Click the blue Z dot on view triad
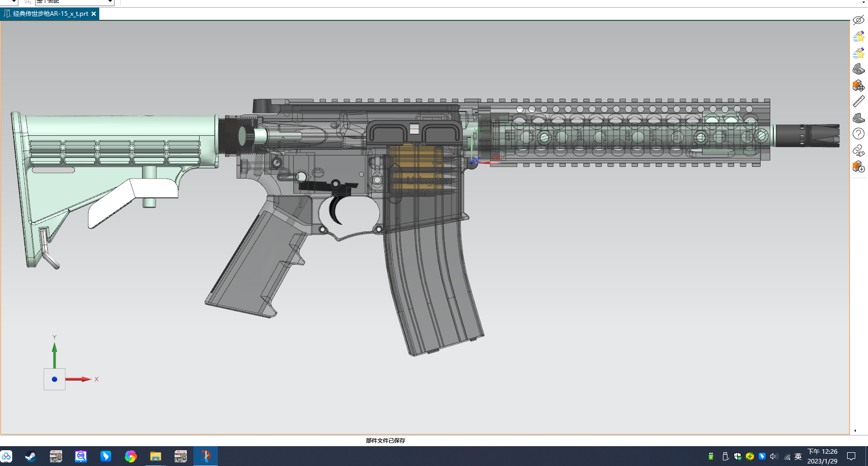 click(54, 379)
